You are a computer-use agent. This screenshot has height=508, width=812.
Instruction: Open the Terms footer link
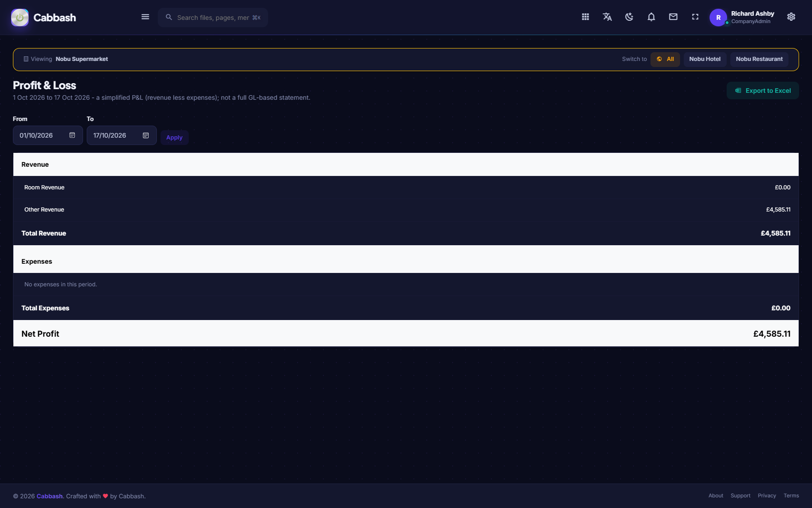791,496
